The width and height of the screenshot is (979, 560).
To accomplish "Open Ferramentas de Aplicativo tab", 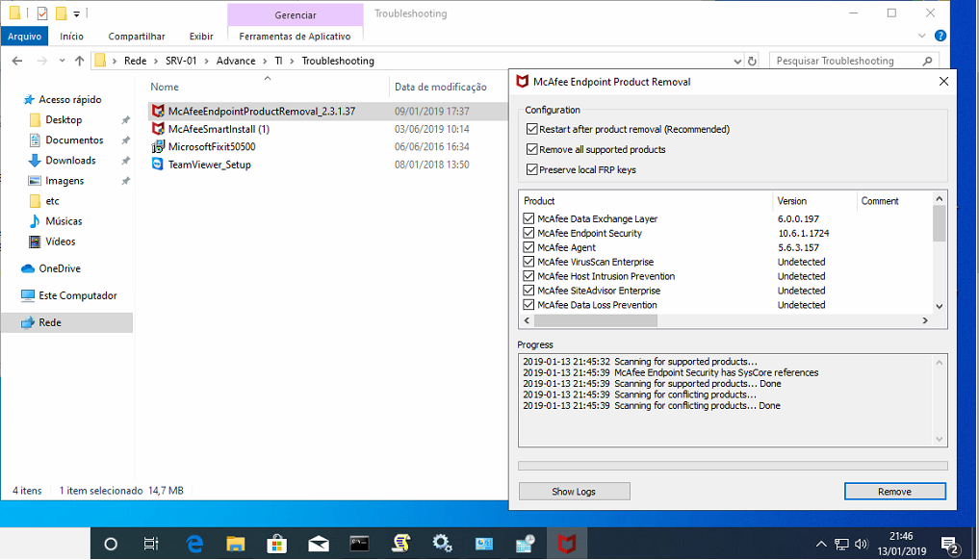I will (x=295, y=37).
